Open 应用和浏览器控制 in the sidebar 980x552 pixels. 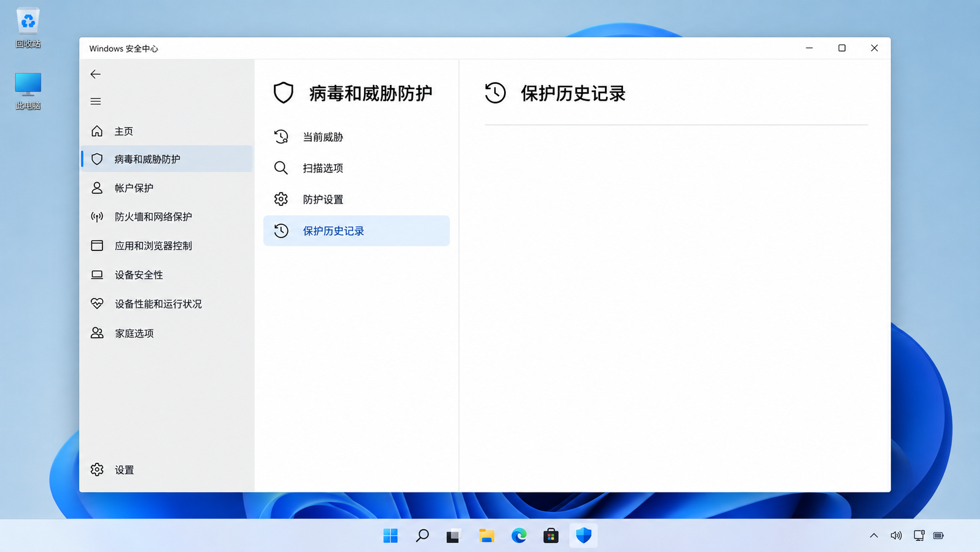[x=167, y=246]
